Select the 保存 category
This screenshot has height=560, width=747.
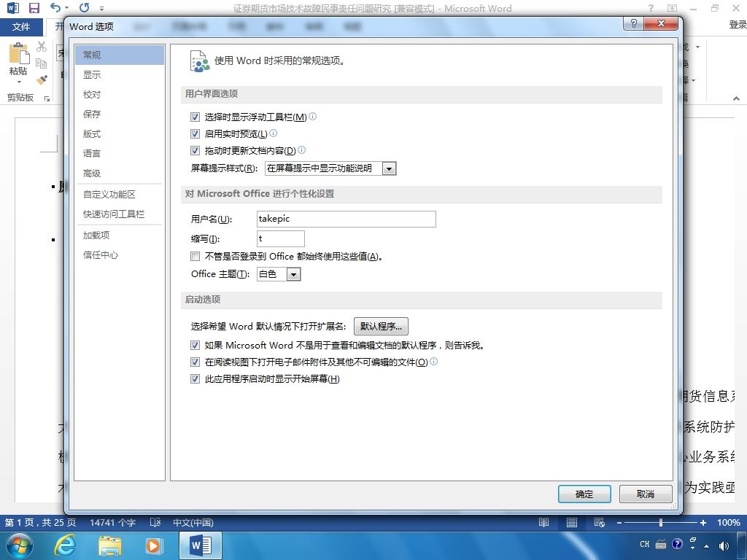pos(120,114)
